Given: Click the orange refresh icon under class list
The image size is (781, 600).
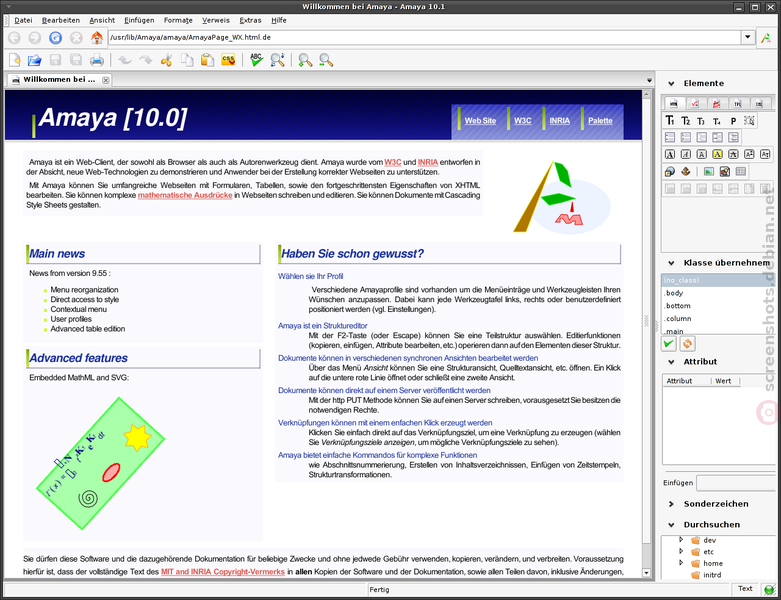Looking at the screenshot, I should tap(687, 343).
